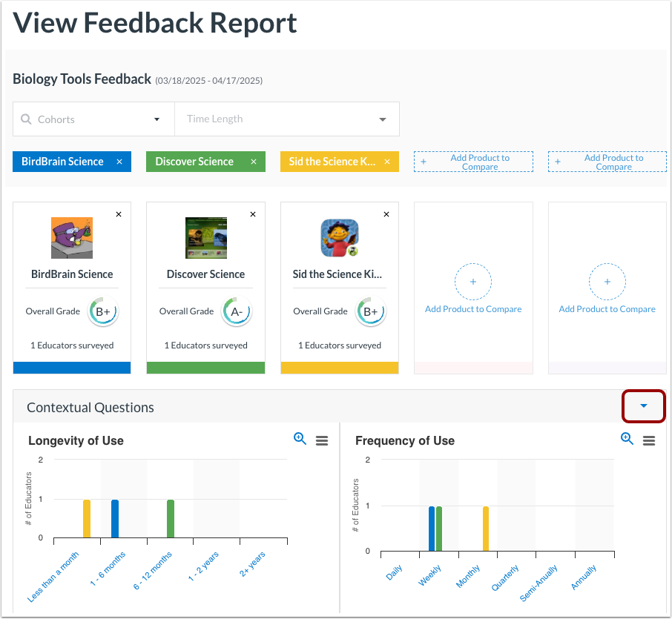Open the Time Length dropdown
Viewport: 672px width, 619px height.
[x=383, y=119]
